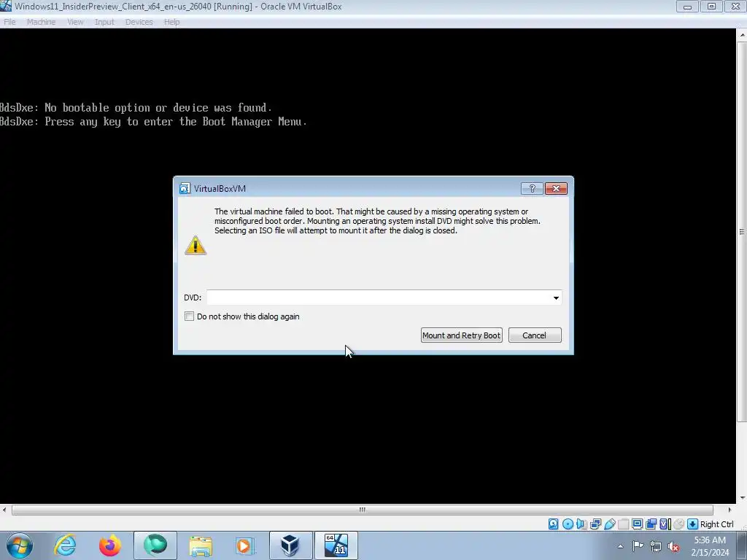Viewport: 747px width, 560px height.
Task: Click the VirtualBoxVM dialog title icon
Action: [185, 189]
